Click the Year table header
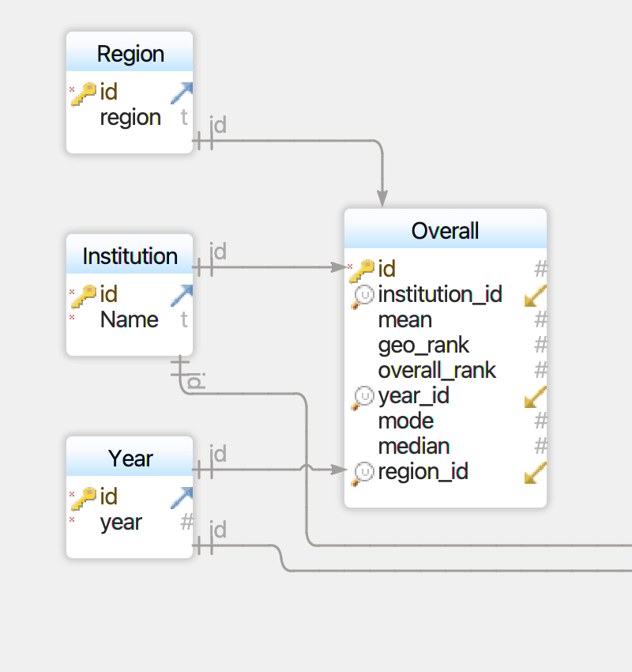Viewport: 632px width, 672px height. [130, 459]
